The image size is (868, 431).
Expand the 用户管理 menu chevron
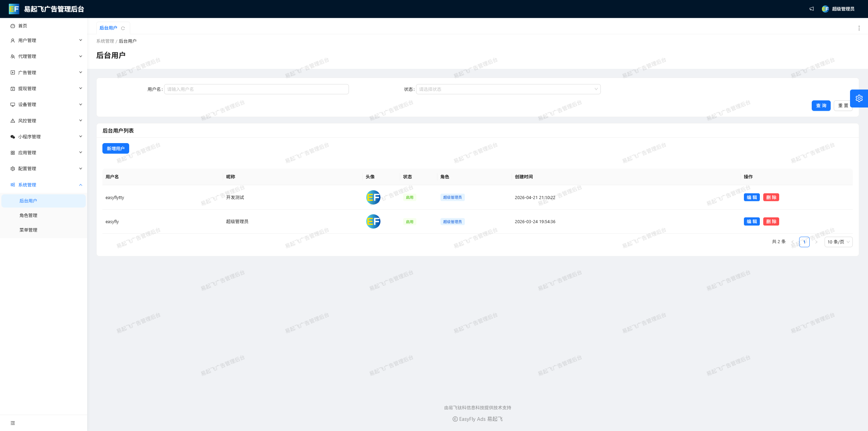(81, 40)
